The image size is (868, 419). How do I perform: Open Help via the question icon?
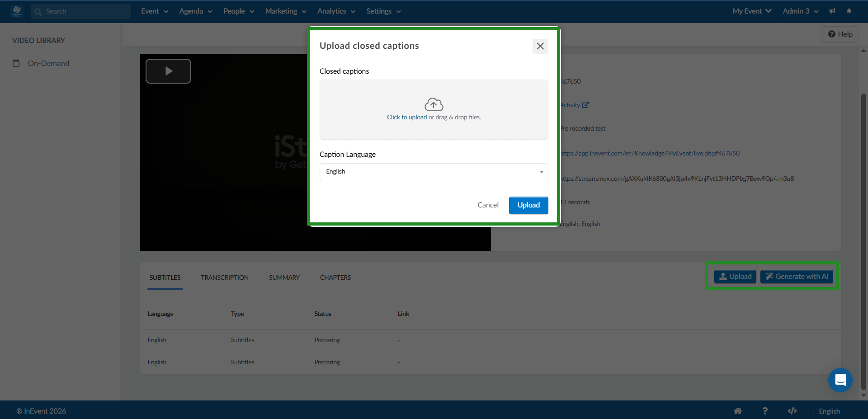(831, 34)
